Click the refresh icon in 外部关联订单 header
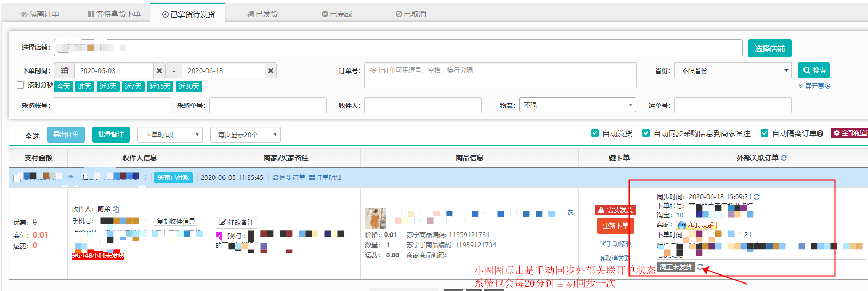 784,158
